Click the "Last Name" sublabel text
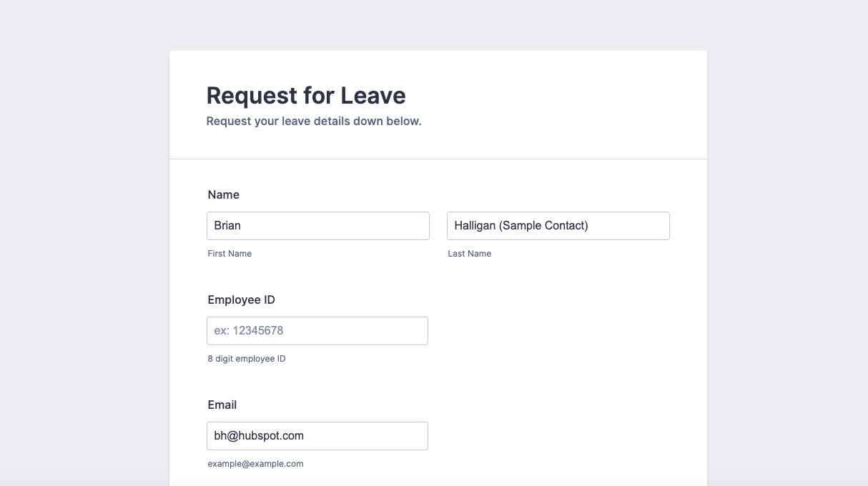The image size is (868, 486). (470, 254)
